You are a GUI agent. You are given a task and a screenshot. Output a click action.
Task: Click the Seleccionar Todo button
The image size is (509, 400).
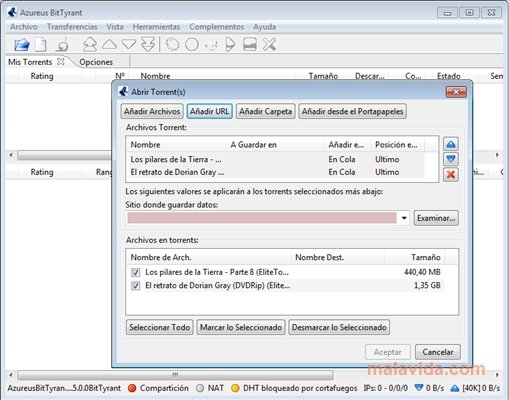coord(160,327)
